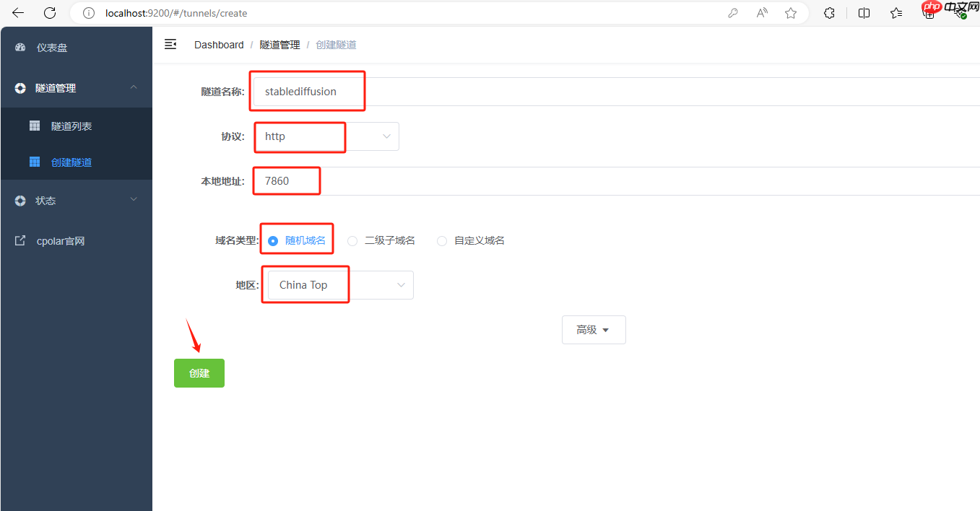Click the 隧道名称 input containing stablediffusion
This screenshot has height=511, width=980.
point(307,91)
